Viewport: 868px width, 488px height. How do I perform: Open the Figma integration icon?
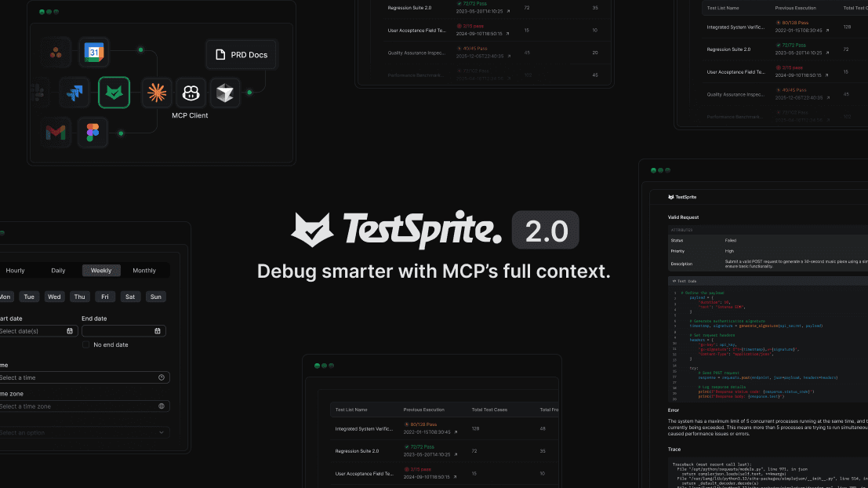tap(93, 132)
